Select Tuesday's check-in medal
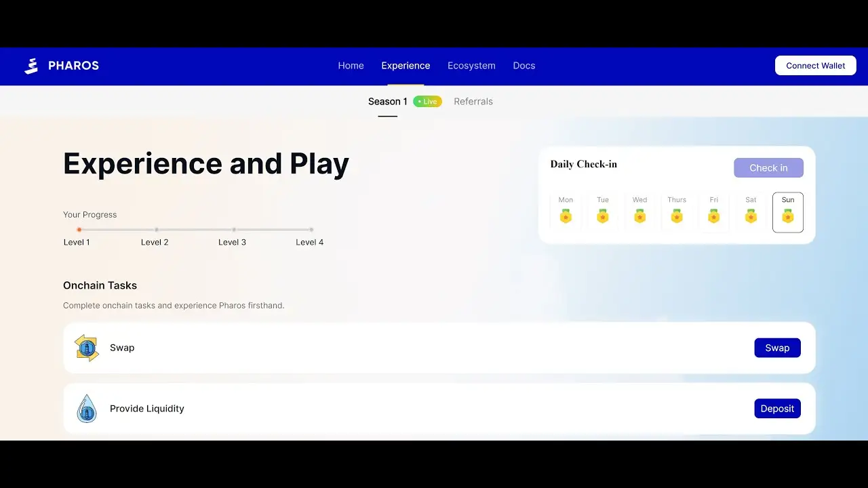 click(x=602, y=216)
